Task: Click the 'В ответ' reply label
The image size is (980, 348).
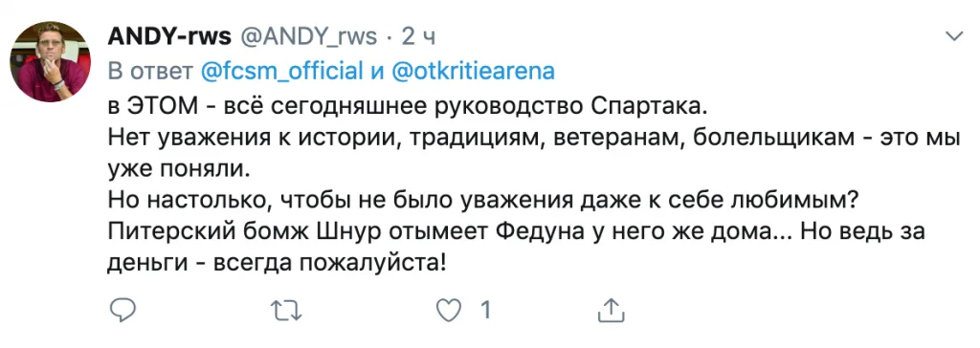Action: pyautogui.click(x=150, y=71)
